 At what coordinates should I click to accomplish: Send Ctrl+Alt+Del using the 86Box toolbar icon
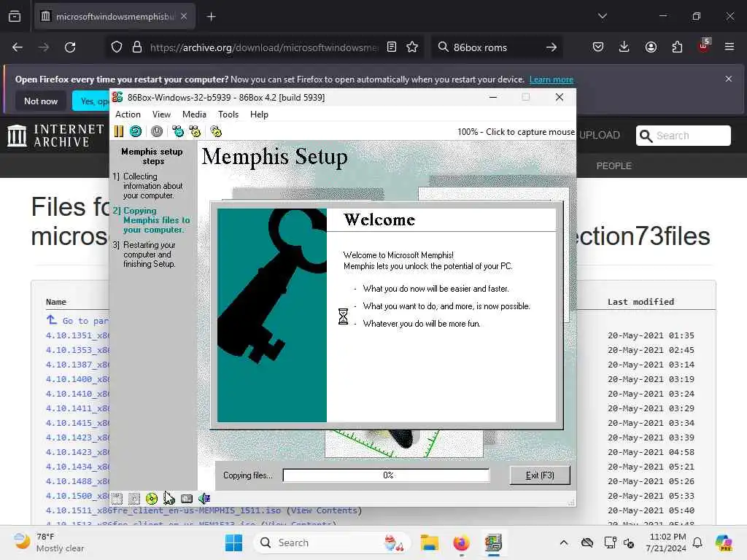[x=178, y=131]
